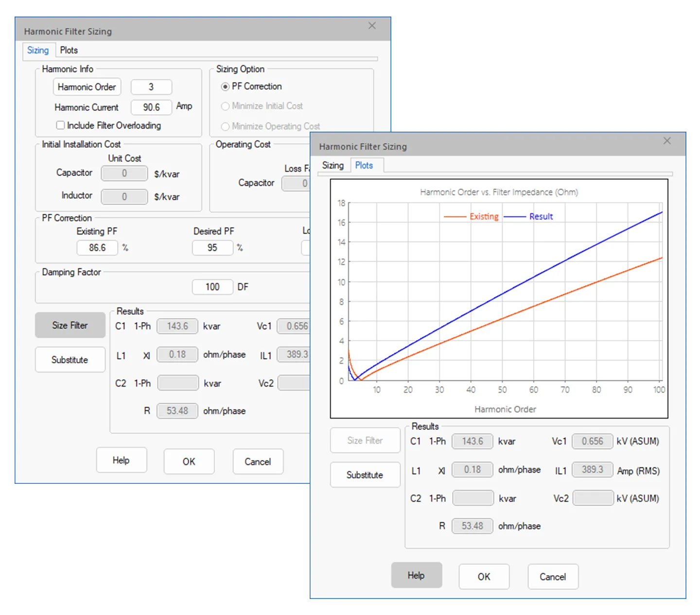The width and height of the screenshot is (700, 615).
Task: Click the Harmonic Order button
Action: point(87,87)
